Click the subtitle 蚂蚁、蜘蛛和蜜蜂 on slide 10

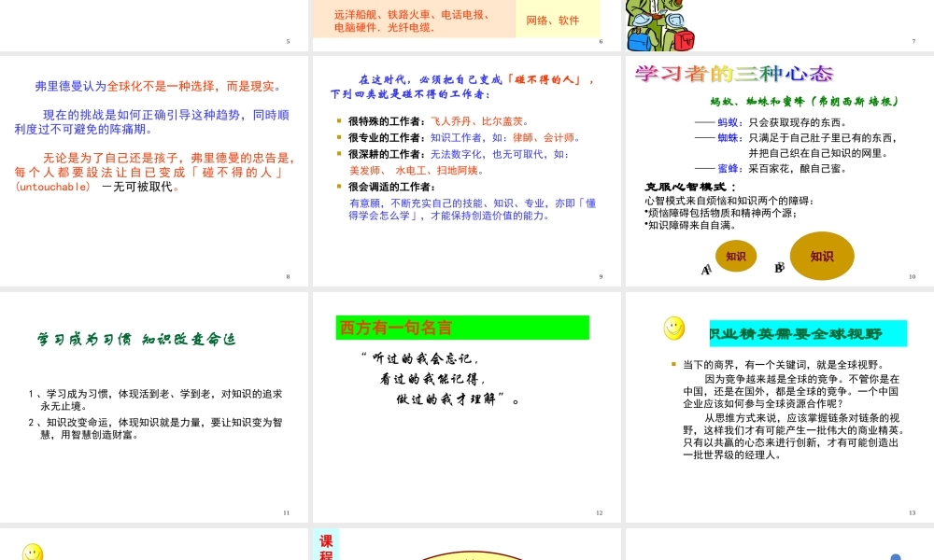click(804, 101)
